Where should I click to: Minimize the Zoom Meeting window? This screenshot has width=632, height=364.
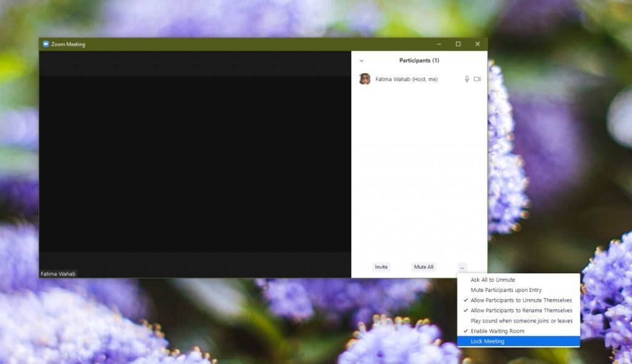[x=439, y=44]
